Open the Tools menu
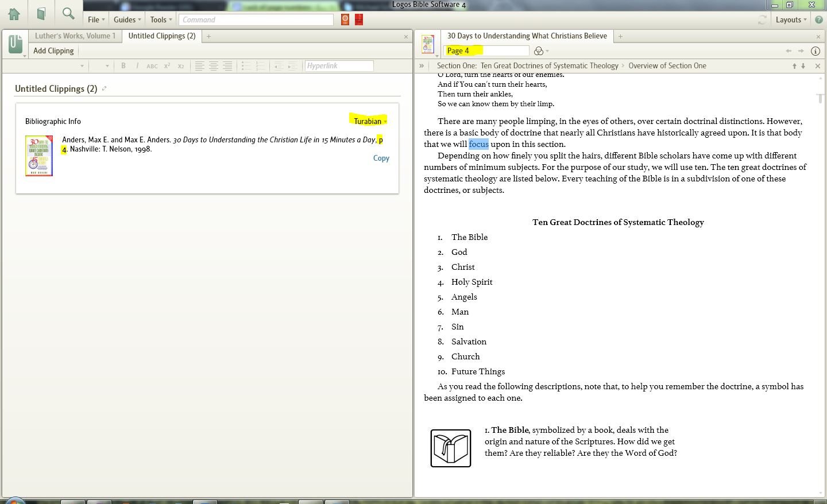 [x=161, y=20]
